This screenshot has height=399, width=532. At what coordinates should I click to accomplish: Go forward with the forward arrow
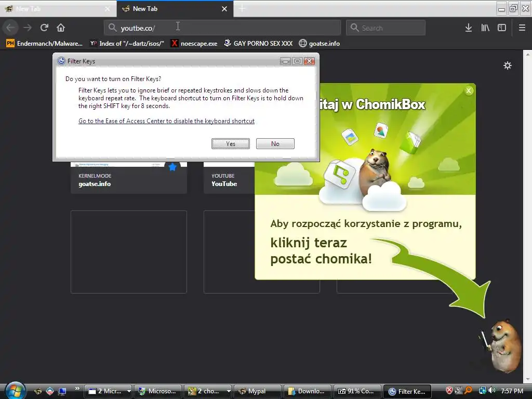pos(28,28)
